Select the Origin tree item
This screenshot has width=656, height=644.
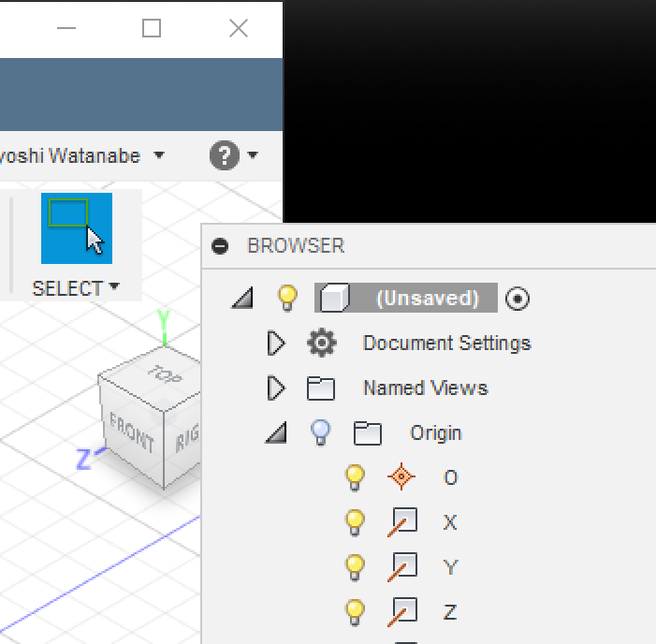point(435,433)
